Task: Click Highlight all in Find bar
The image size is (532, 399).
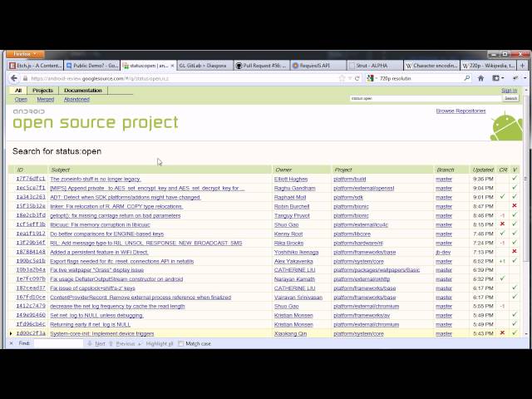Action: [157, 343]
